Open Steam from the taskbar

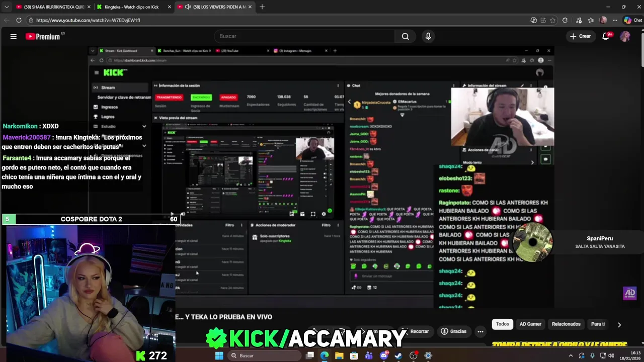(398, 355)
